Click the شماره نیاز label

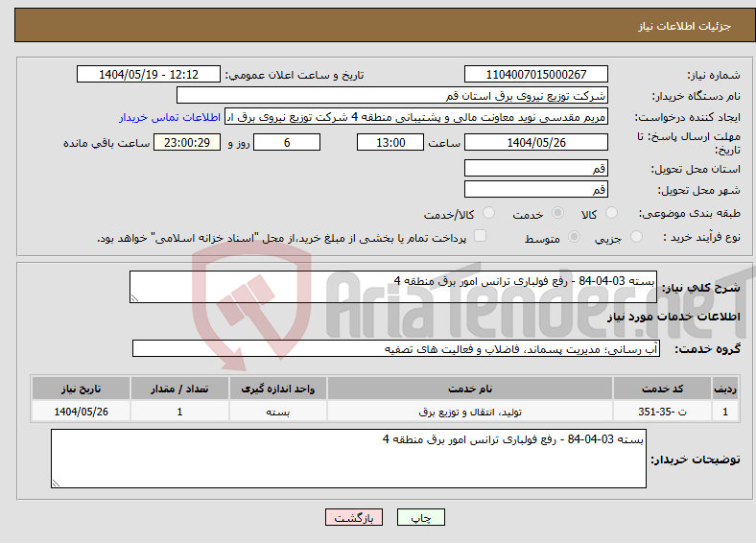click(x=714, y=75)
